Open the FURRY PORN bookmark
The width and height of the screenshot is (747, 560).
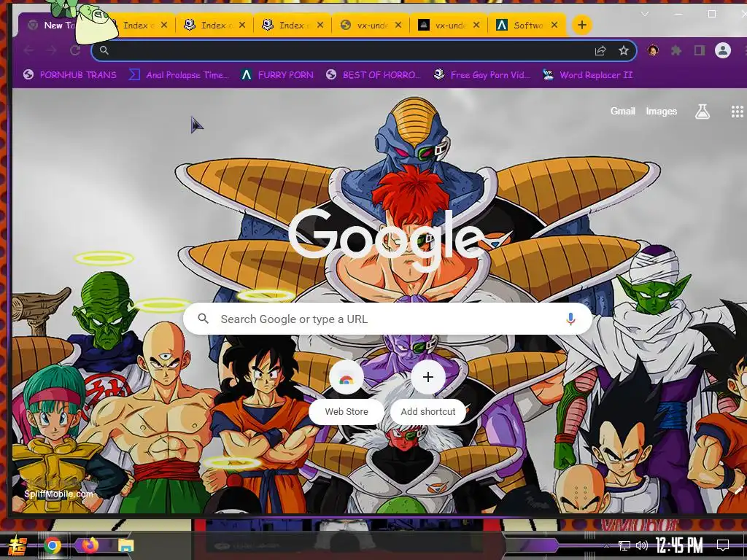(x=276, y=75)
